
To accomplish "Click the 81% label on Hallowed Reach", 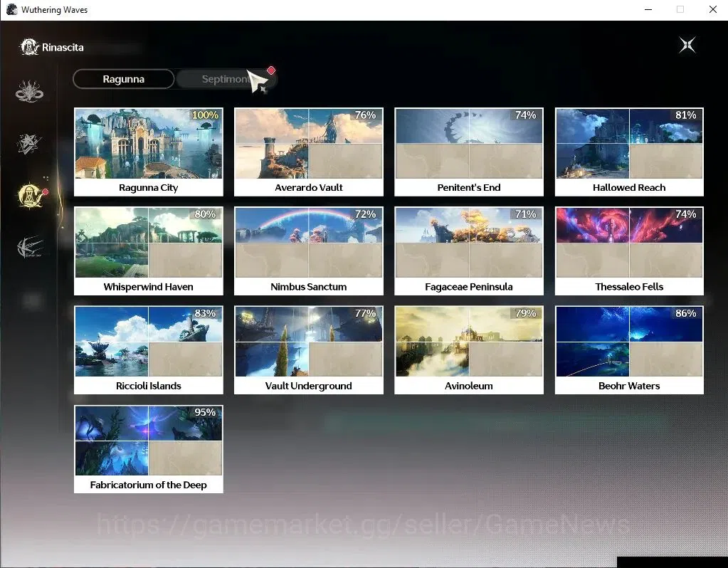I will [686, 115].
